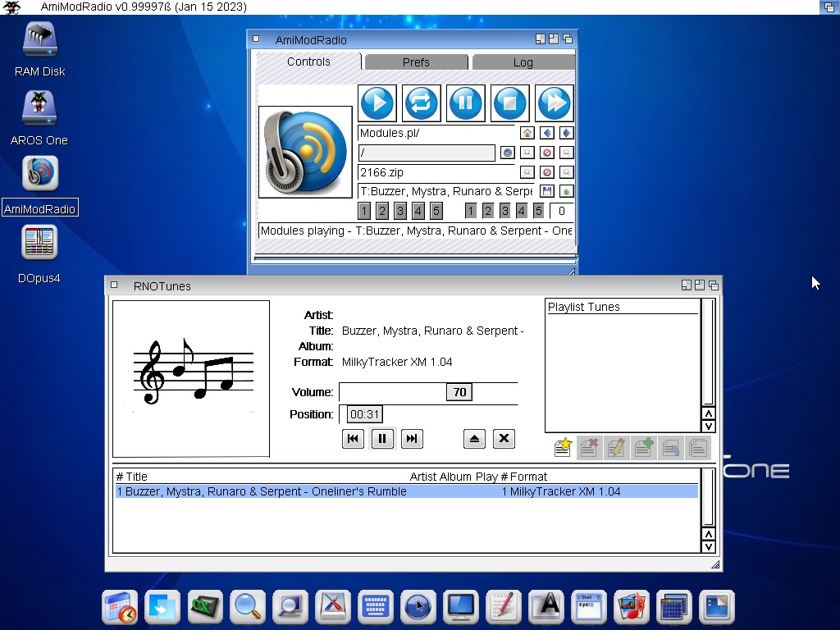Image resolution: width=840 pixels, height=630 pixels.
Task: Open the Log tab
Action: (523, 62)
